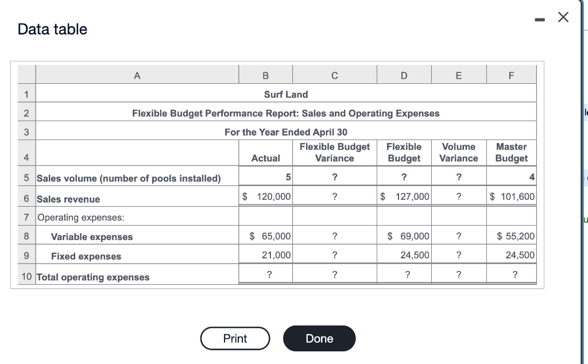Minimize the Data table dialog
This screenshot has height=364, width=588.
[539, 18]
